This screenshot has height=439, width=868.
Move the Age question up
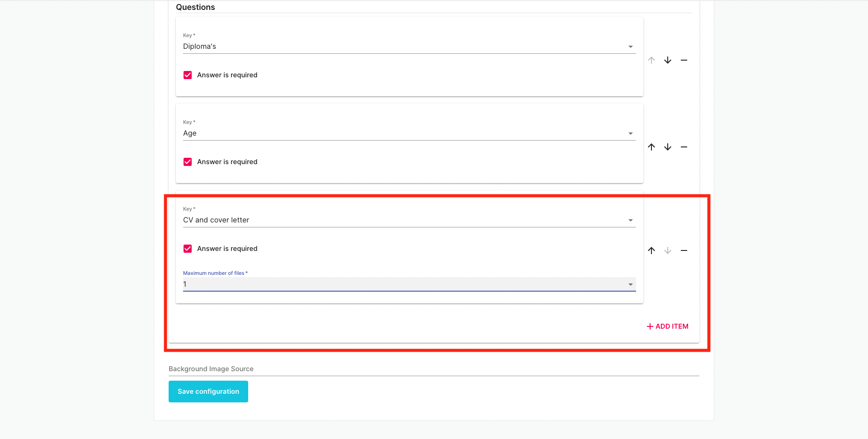click(x=651, y=147)
